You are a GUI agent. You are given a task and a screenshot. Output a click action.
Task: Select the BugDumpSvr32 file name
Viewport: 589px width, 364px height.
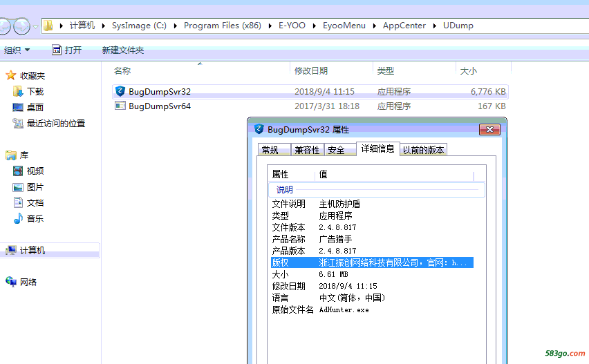click(160, 92)
